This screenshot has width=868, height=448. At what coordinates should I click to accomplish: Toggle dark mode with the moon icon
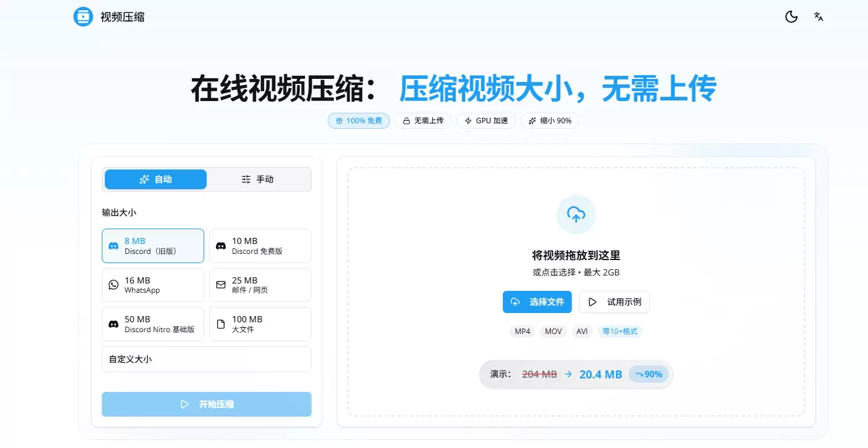coord(792,17)
